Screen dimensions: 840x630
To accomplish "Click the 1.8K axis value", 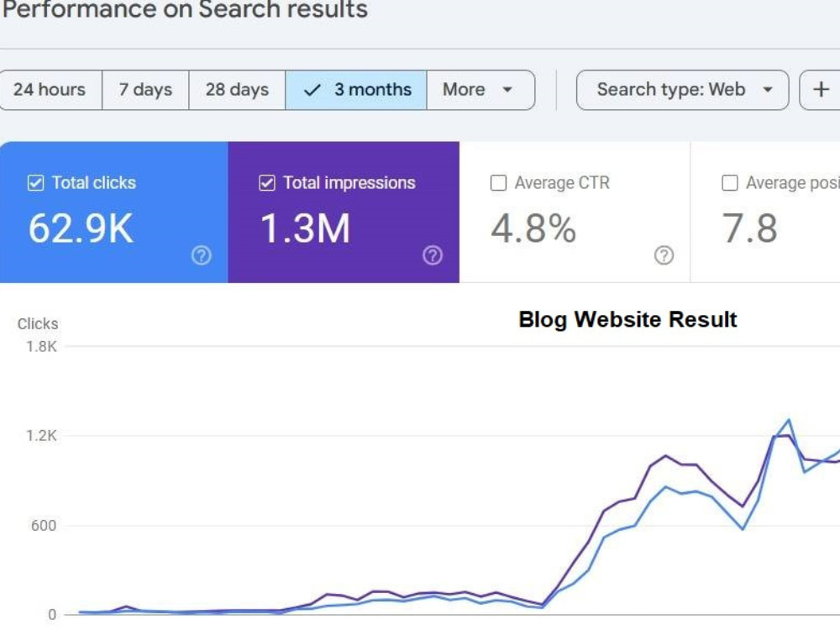I will (41, 347).
